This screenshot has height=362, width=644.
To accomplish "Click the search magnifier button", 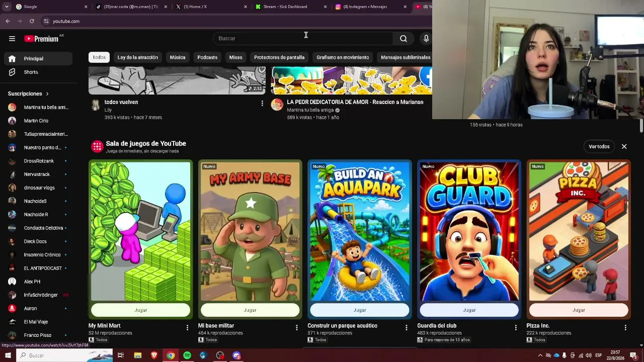I will (x=404, y=38).
